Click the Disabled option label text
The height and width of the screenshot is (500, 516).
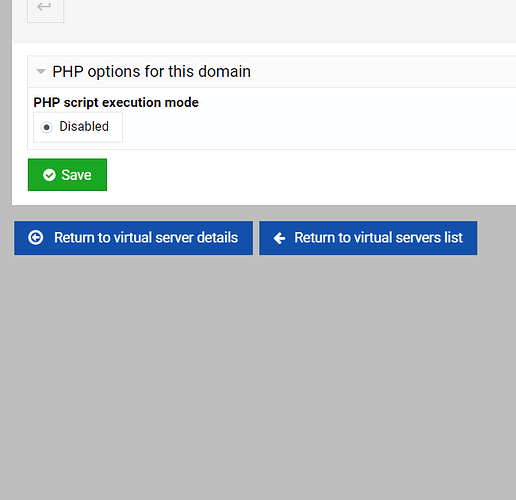(84, 126)
